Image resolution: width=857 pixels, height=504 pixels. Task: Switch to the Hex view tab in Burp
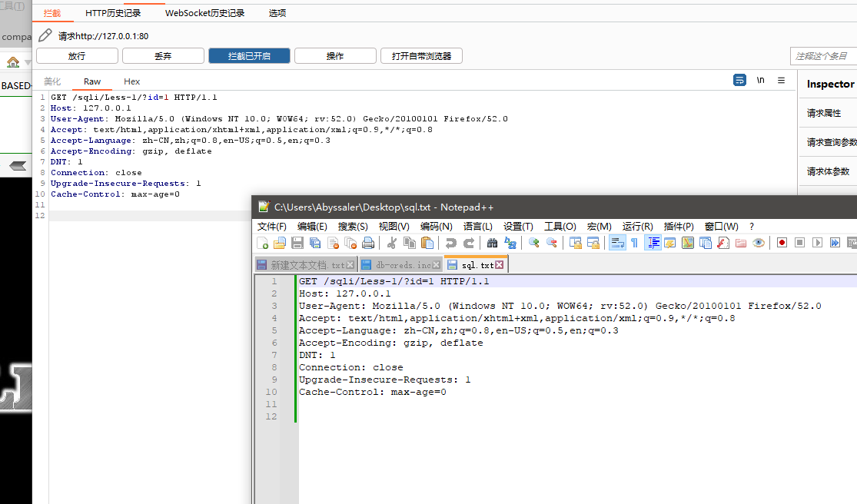point(131,81)
